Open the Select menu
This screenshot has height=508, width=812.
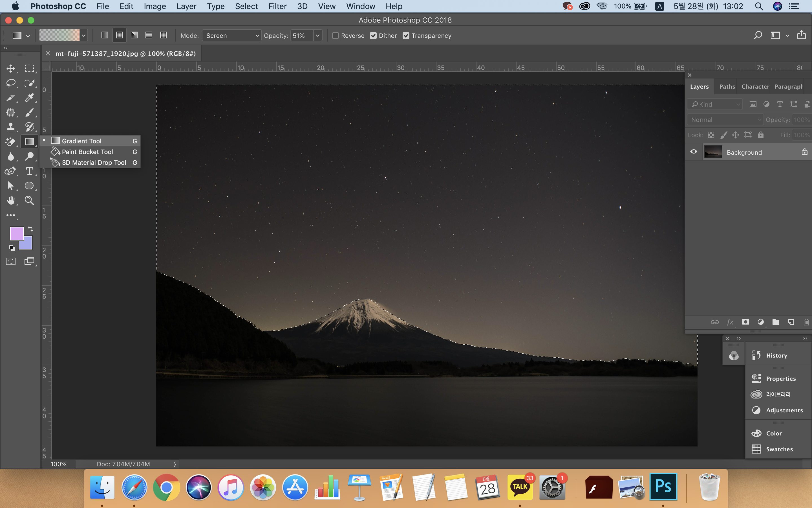pyautogui.click(x=246, y=6)
